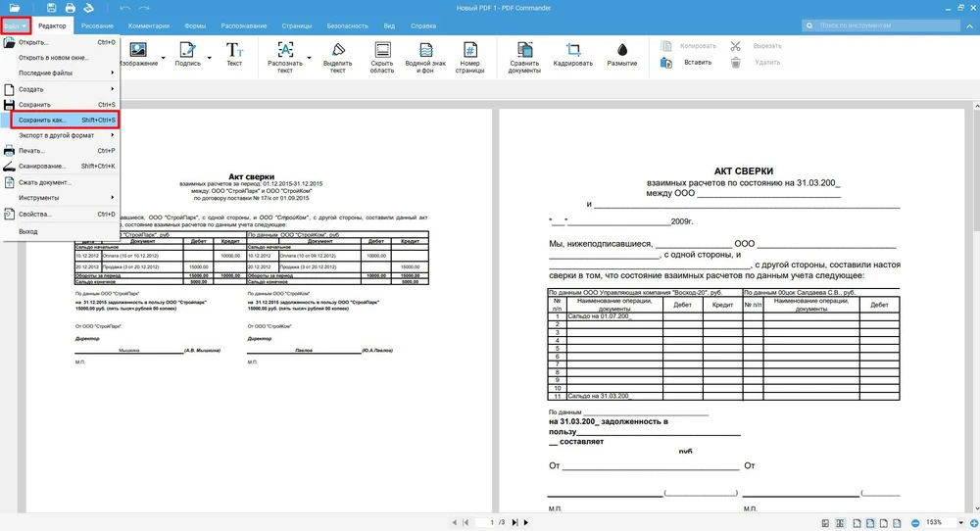Screen dimensions: 980x531
Task: Select the Crop (Кадрировать) tool
Action: pos(572,50)
